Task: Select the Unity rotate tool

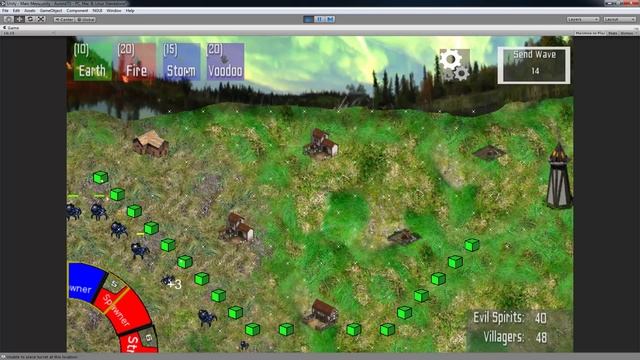Action: click(30, 19)
